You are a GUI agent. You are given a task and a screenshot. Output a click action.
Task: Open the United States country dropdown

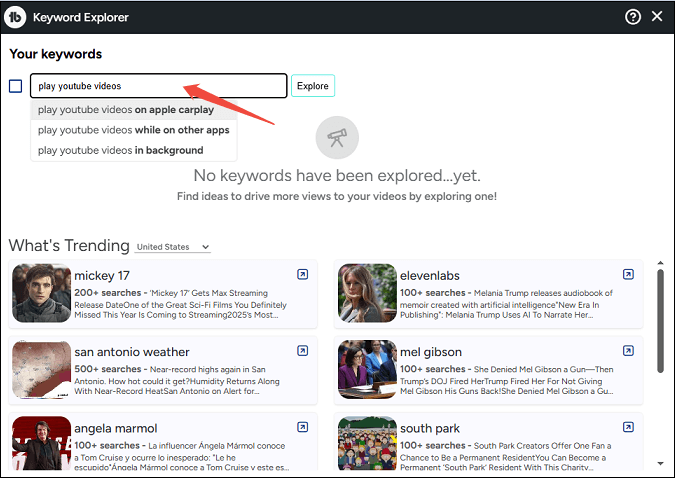pyautogui.click(x=173, y=247)
